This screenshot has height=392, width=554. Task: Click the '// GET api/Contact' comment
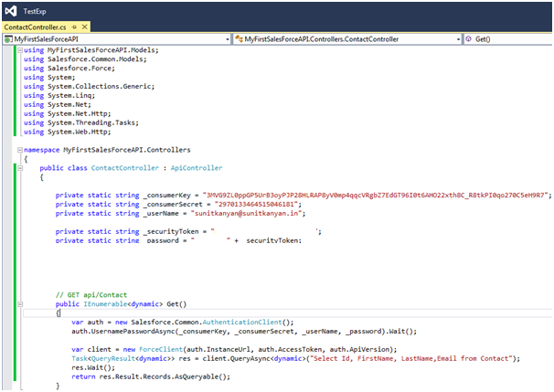pyautogui.click(x=91, y=295)
